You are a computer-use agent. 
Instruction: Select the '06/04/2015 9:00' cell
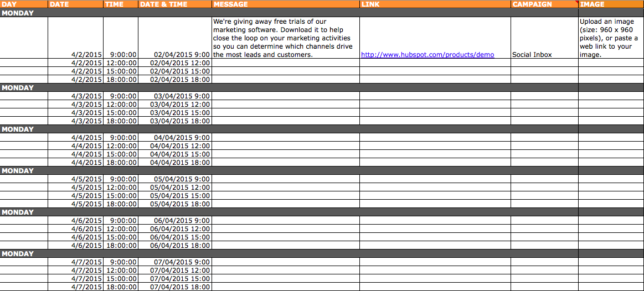[175, 220]
